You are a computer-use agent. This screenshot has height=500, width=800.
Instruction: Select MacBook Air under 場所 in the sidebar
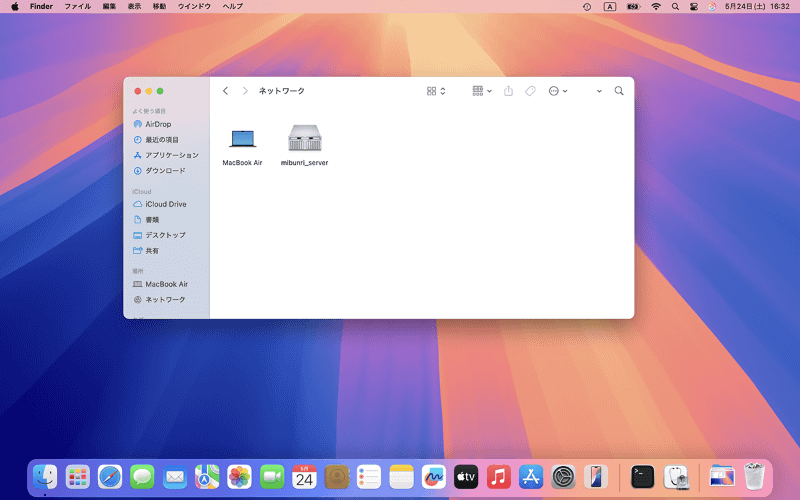point(160,284)
